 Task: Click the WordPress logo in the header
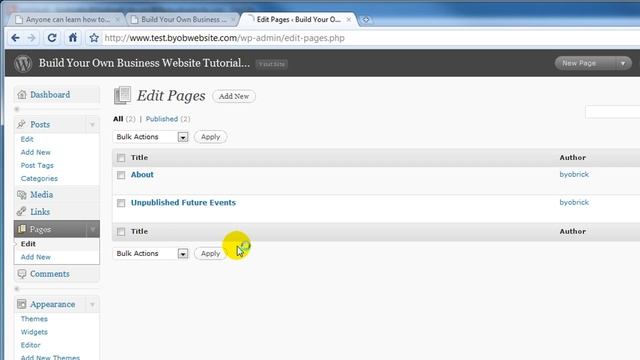coord(23,64)
